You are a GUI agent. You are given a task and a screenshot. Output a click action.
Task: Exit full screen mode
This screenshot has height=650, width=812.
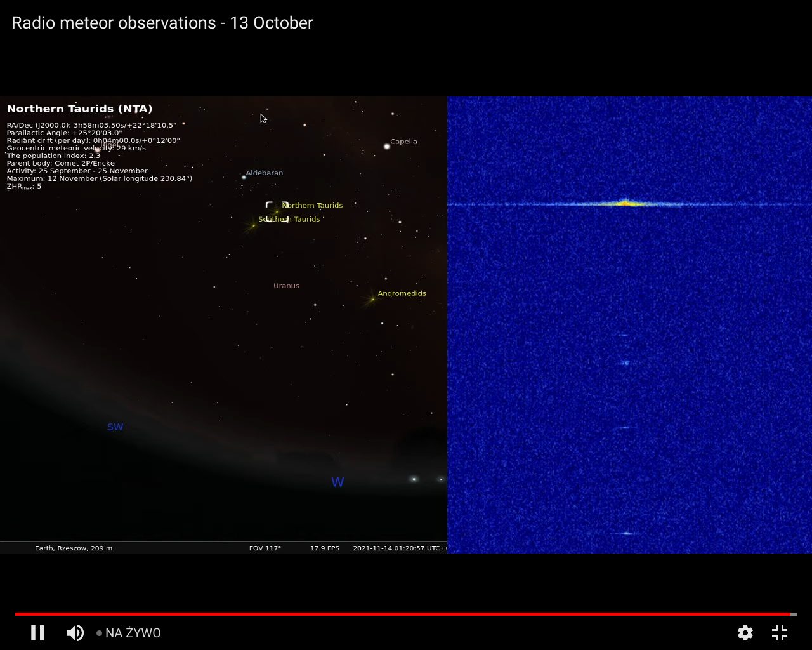pos(780,633)
